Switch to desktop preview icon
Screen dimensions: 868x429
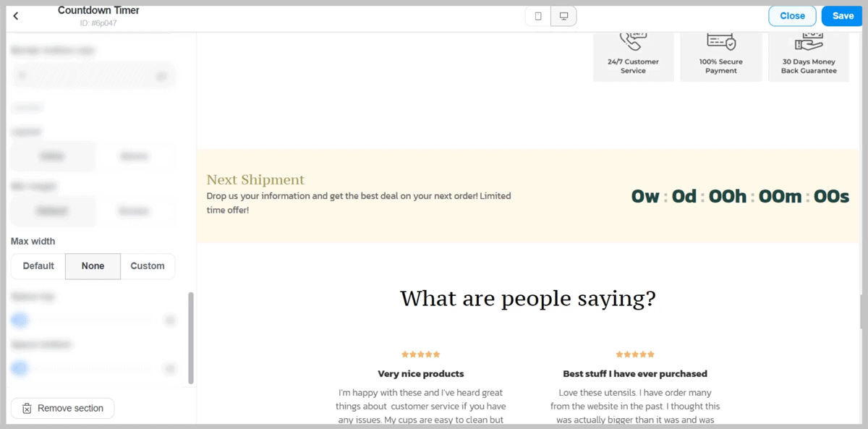click(x=563, y=16)
